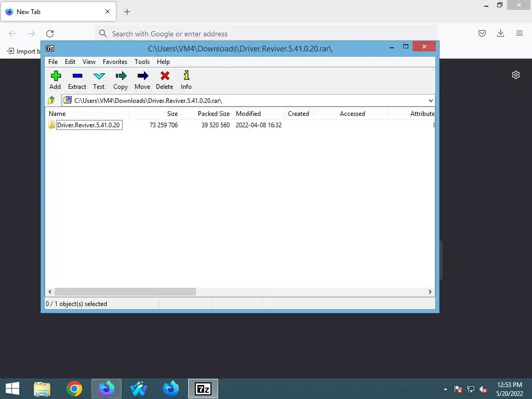
Task: Open the network status tray icon
Action: [x=471, y=389]
